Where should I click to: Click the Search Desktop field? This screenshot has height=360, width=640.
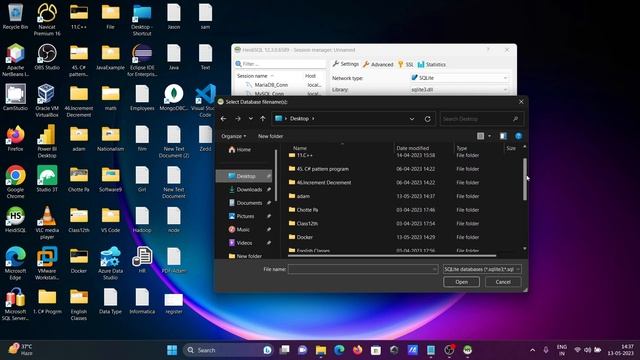tap(481, 119)
